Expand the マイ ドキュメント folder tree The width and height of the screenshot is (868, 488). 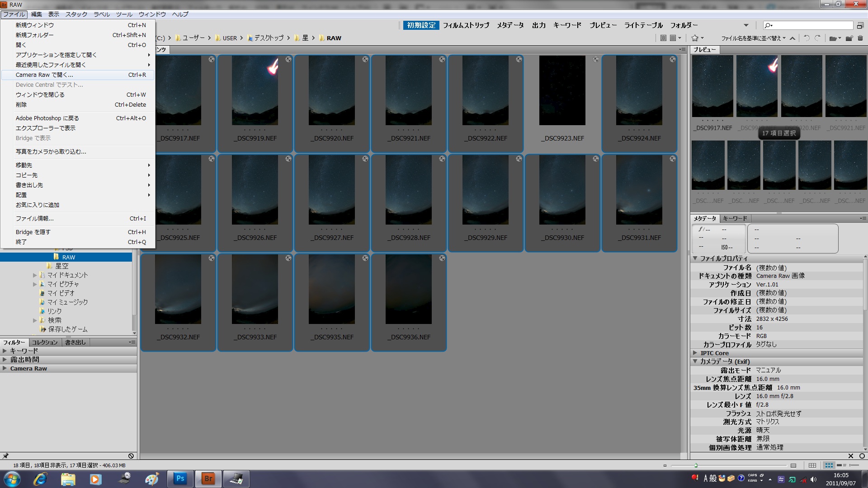35,275
